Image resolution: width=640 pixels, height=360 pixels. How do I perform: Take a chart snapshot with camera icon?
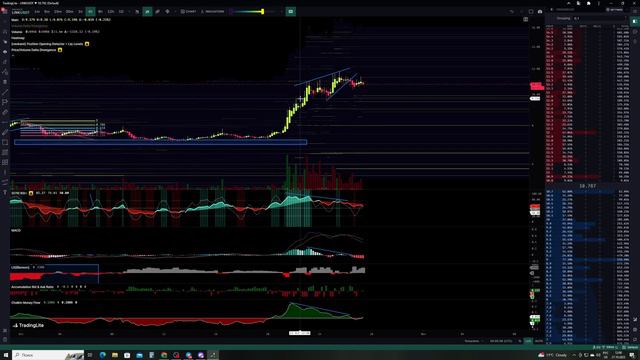[x=540, y=11]
